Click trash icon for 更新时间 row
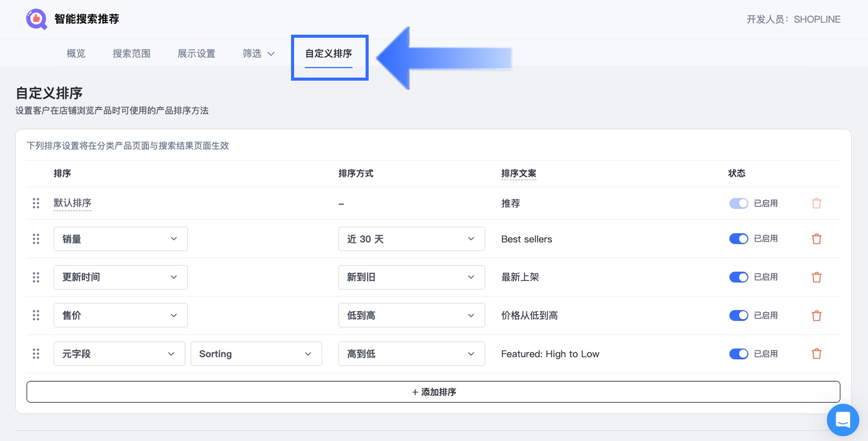The height and width of the screenshot is (441, 868). [816, 277]
